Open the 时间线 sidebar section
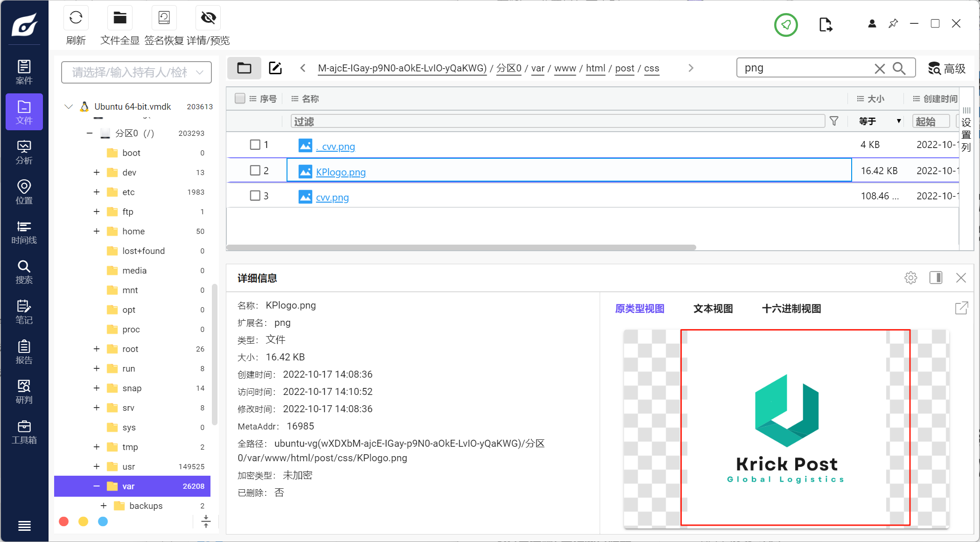980x542 pixels. (24, 232)
